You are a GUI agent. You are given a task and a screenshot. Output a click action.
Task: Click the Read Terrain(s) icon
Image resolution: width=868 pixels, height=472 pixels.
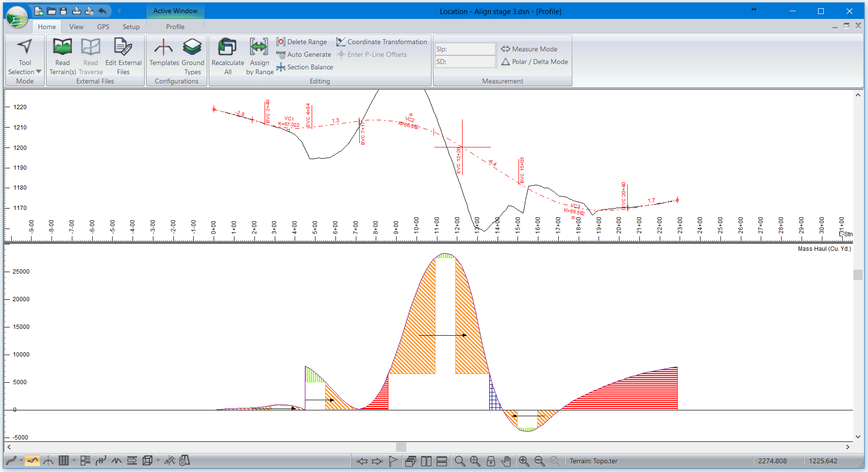[x=62, y=48]
